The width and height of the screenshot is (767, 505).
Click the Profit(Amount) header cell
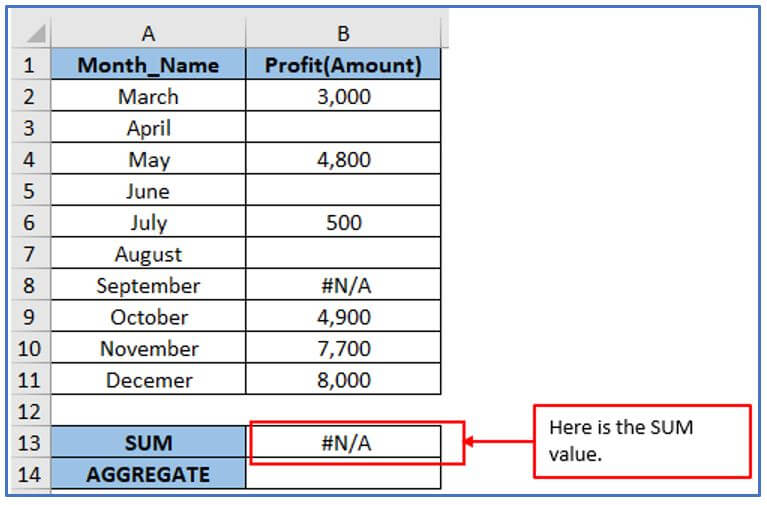click(343, 65)
